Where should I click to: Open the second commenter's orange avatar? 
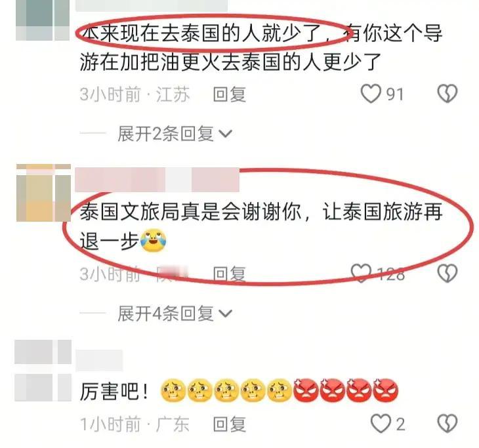(44, 193)
